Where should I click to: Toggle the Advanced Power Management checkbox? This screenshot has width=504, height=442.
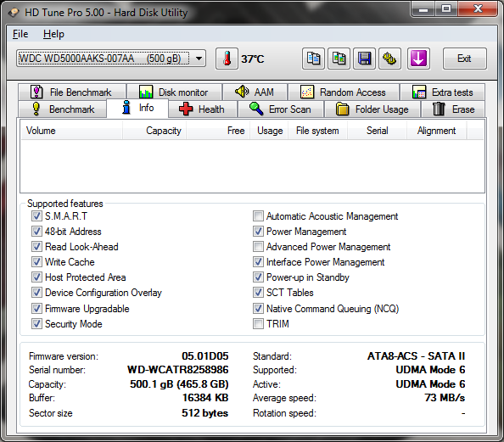258,247
